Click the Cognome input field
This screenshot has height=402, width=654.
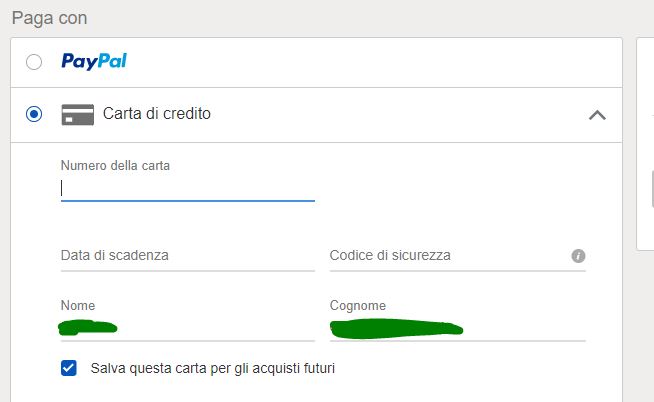(x=457, y=327)
